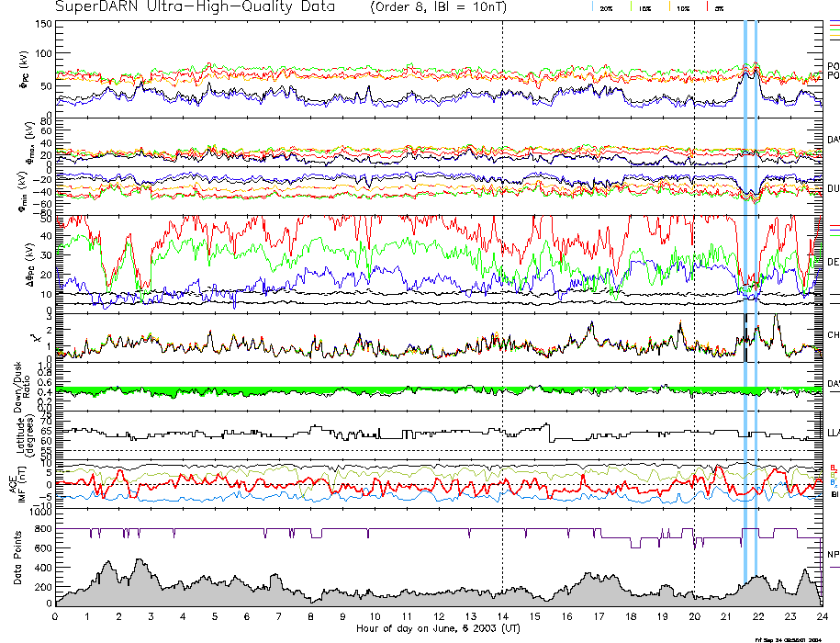Select the 15% legend entry at top

pyautogui.click(x=645, y=8)
